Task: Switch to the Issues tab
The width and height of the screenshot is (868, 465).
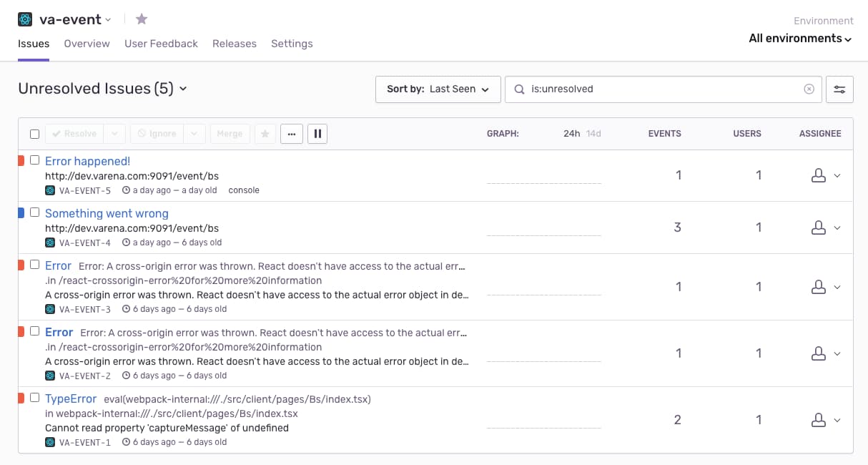Action: pyautogui.click(x=34, y=44)
